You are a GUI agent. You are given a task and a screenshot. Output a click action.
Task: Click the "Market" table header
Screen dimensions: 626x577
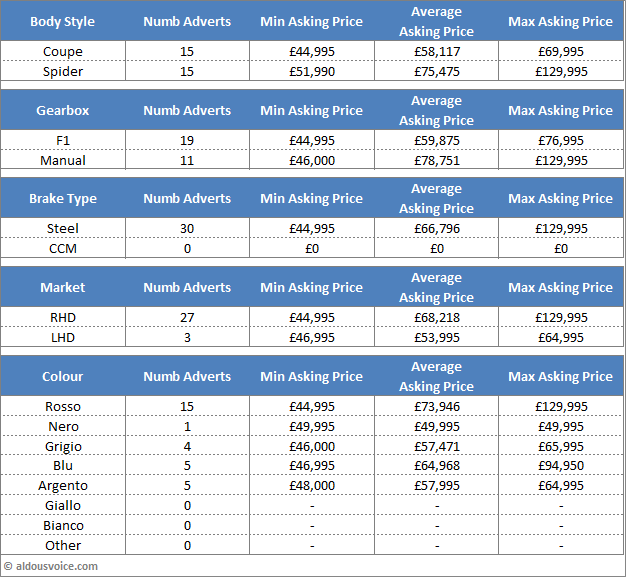(x=63, y=288)
